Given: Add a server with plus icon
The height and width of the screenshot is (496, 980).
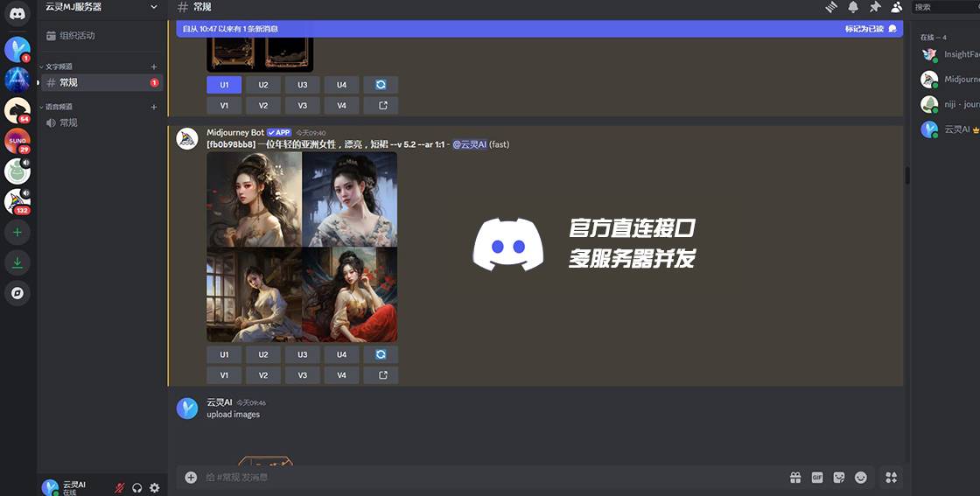Looking at the screenshot, I should pyautogui.click(x=17, y=233).
